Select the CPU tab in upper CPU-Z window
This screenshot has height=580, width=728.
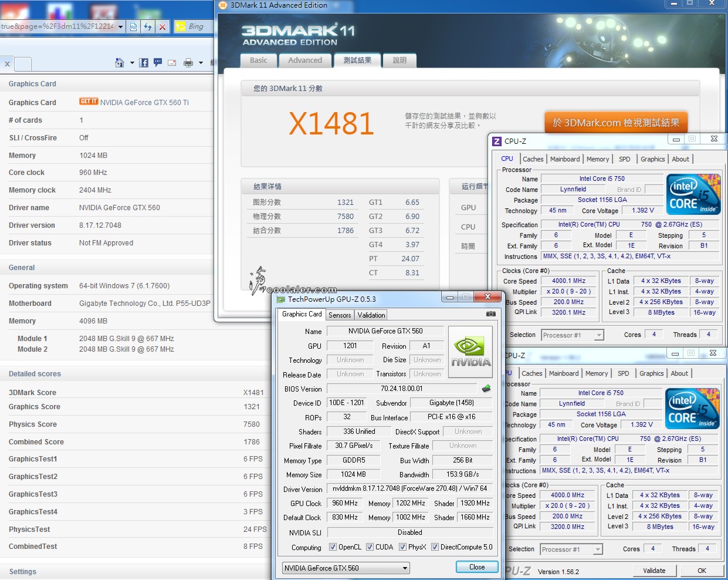(507, 159)
